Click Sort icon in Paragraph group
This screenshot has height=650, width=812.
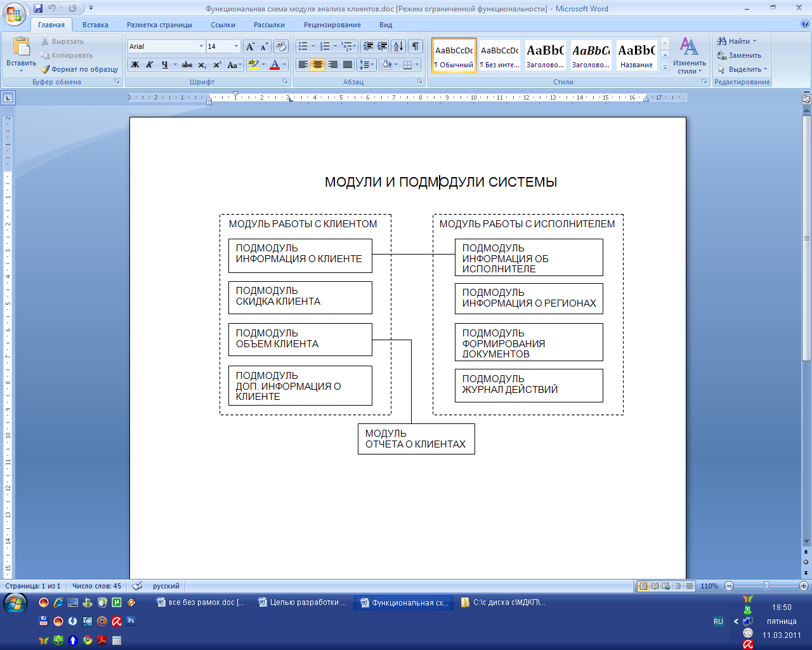click(398, 46)
